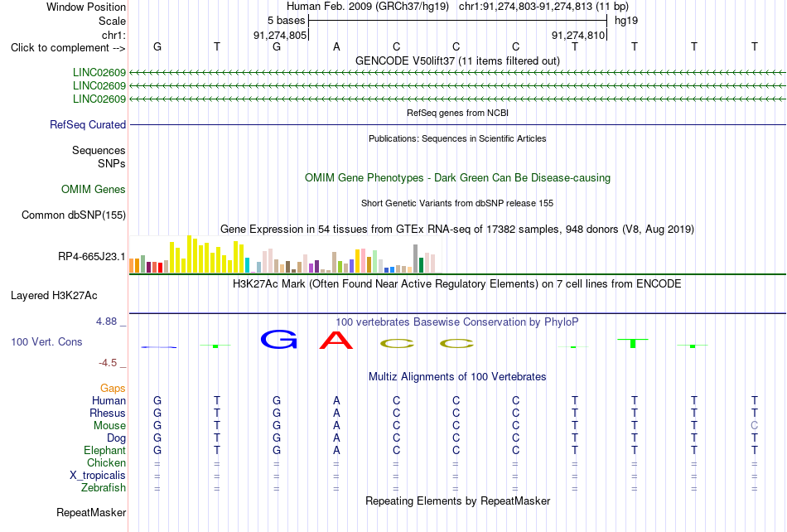Screen dimensions: 787x532
Task: Click the chr1:91,274,803-91,274,813 position text
Action: (543, 7)
